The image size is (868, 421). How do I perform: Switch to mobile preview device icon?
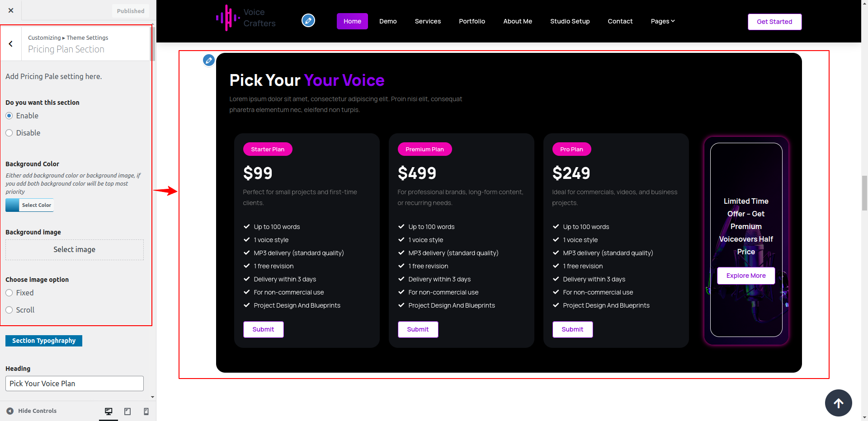tap(146, 411)
